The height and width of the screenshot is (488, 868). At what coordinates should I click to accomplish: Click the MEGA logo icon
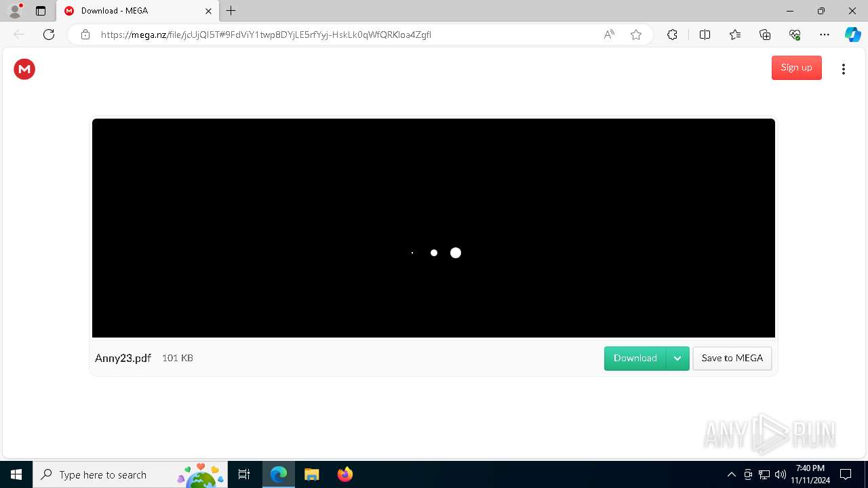pyautogui.click(x=24, y=68)
